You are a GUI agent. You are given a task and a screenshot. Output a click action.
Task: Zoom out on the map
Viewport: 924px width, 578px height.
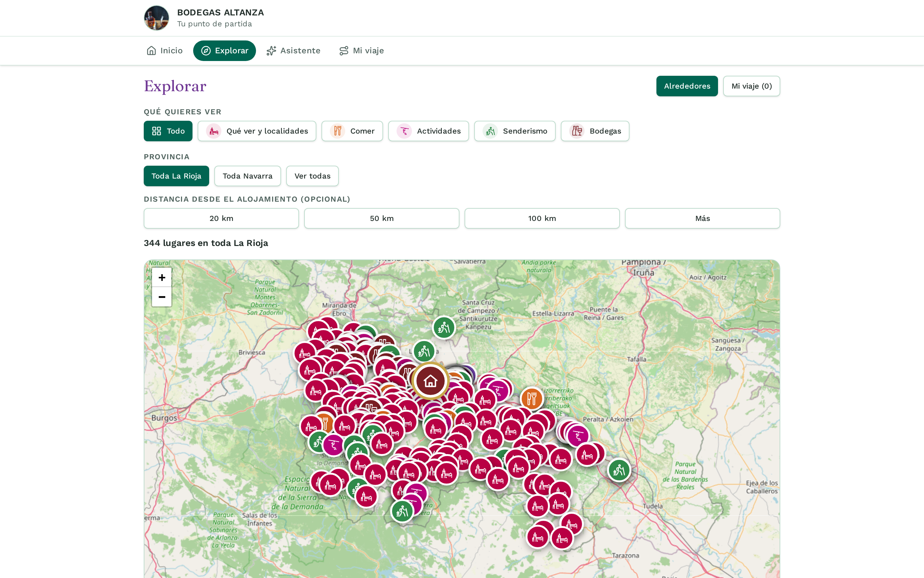coord(162,297)
